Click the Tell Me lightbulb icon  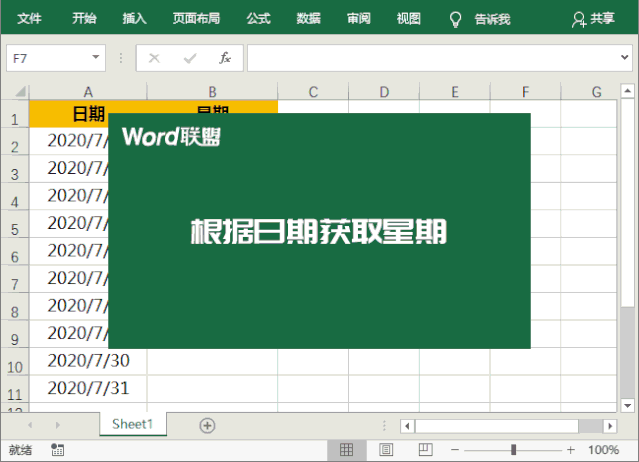(x=455, y=19)
